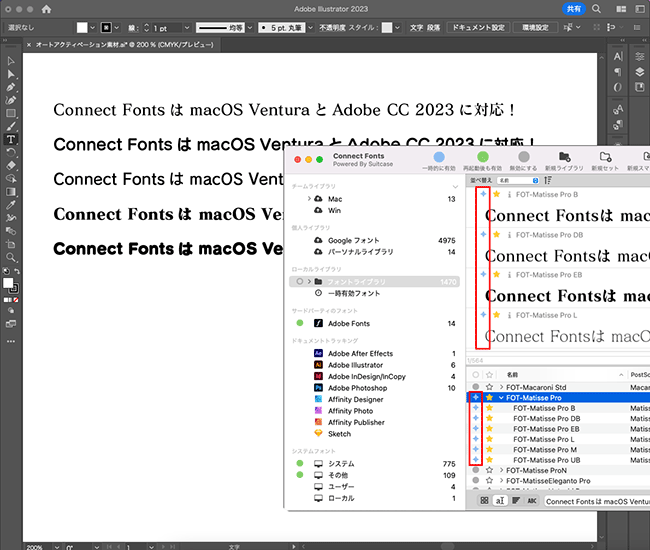Toggle activation of FOT-Macaroni Std
650x550 pixels.
pyautogui.click(x=476, y=387)
